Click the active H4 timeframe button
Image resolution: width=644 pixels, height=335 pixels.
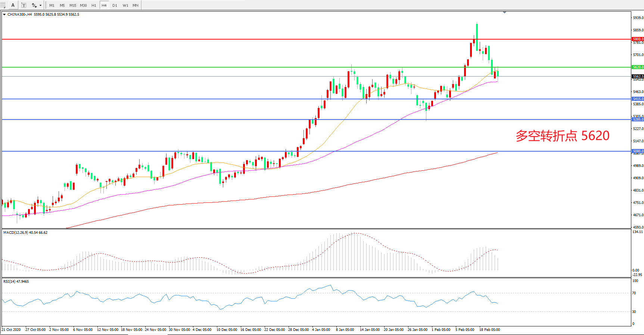pos(104,5)
